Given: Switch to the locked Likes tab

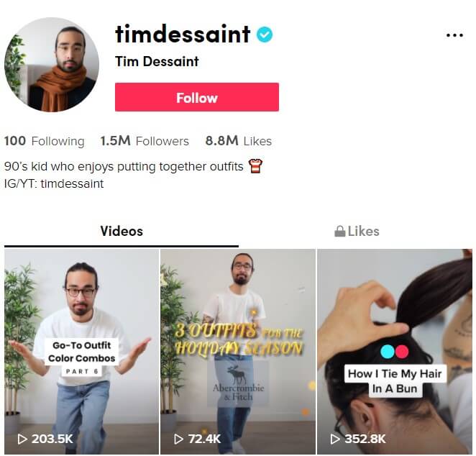Looking at the screenshot, I should (357, 232).
